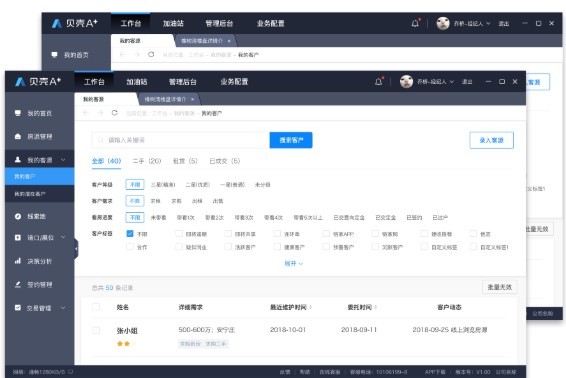Sort by 委托时间 column arrow

pos(376,307)
